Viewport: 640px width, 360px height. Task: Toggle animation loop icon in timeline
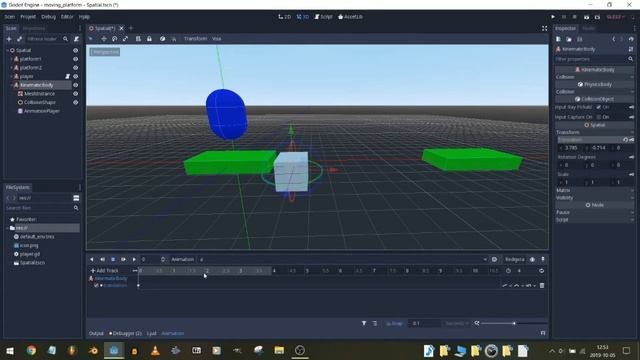541,271
